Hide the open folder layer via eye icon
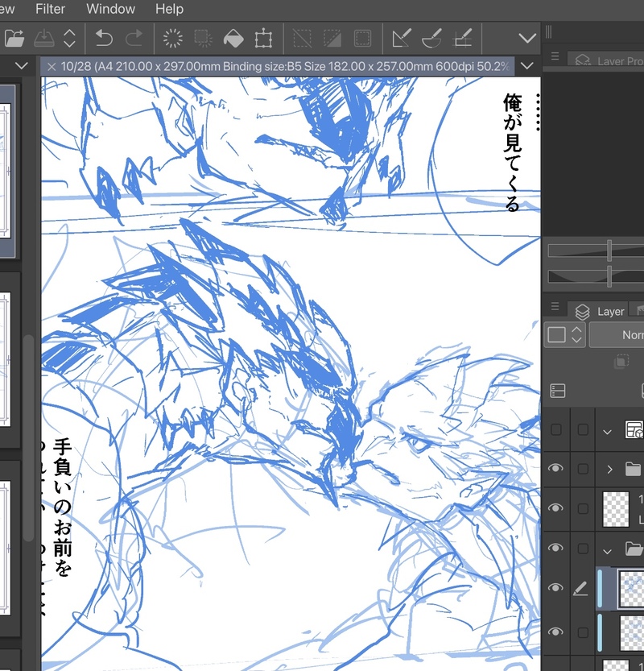Screen dimensions: 644x671 click(555, 548)
